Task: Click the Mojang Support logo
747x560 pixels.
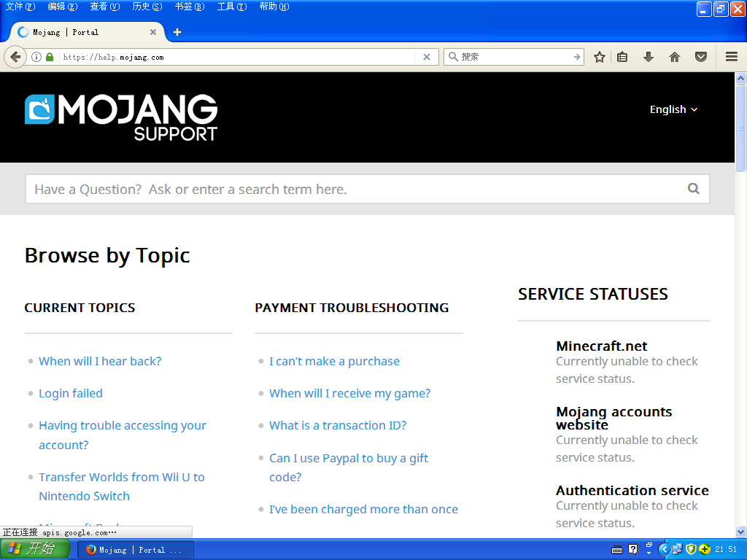Action: coord(121,117)
